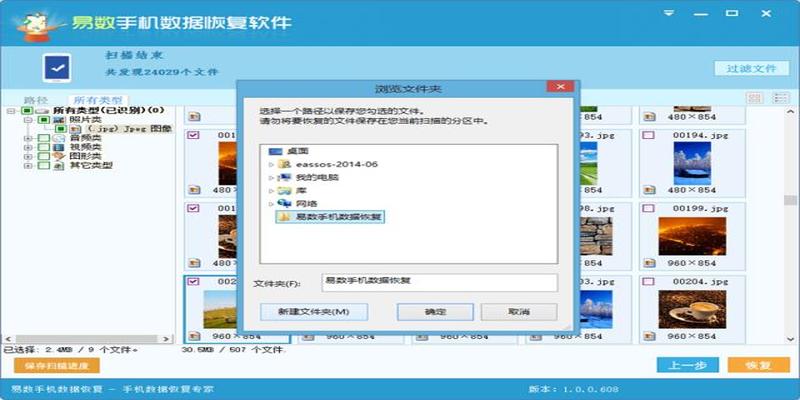Viewport: 800px width, 400px height.
Task: Expand eassos-2014-06 in the folder dialog
Action: point(271,165)
